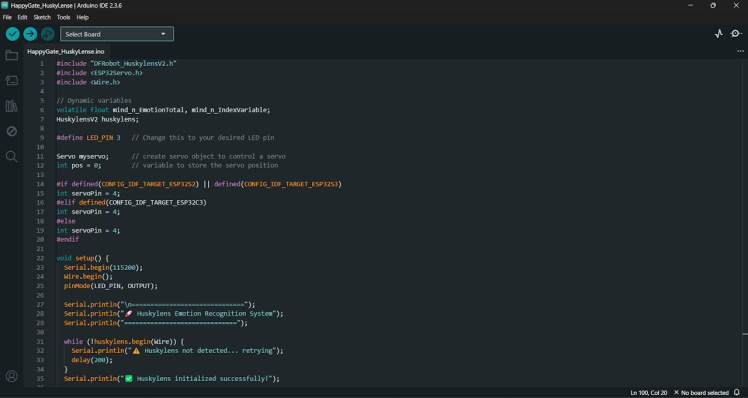This screenshot has height=398, width=748.
Task: Open the tab bar three-dots overflow menu
Action: click(740, 51)
